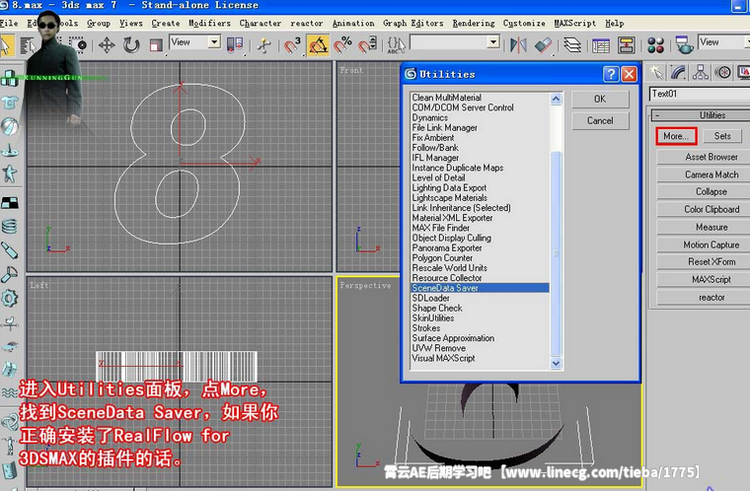Open the reactor menu
The height and width of the screenshot is (491, 750).
(x=306, y=23)
